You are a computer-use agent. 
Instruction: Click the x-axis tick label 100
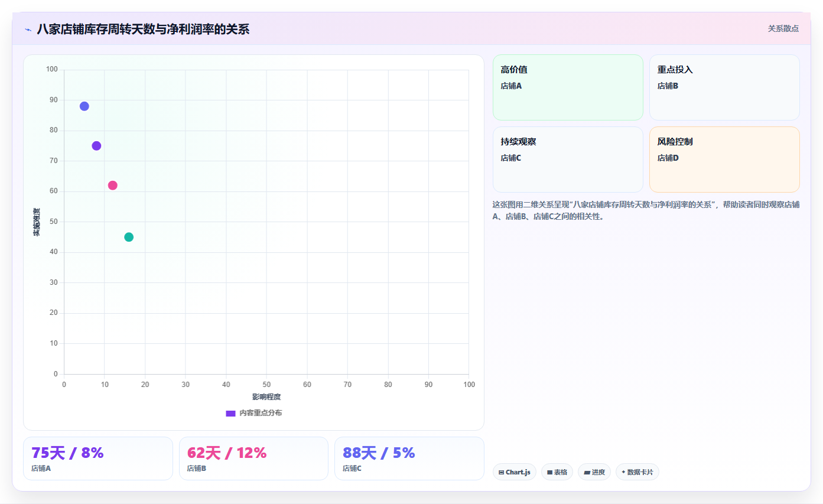click(x=469, y=385)
